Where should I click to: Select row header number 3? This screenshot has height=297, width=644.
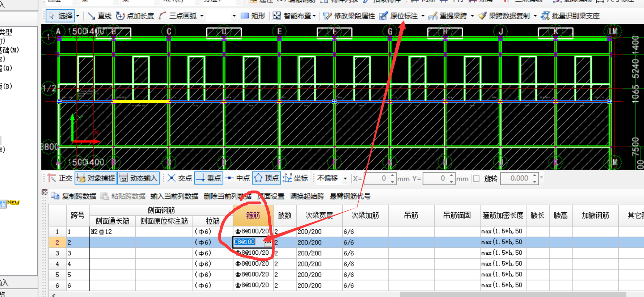(57, 253)
